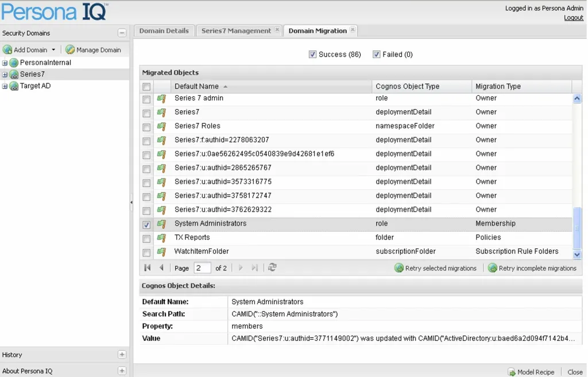The image size is (588, 377).
Task: Click the flag icon next to TX Reports
Action: 161,238
